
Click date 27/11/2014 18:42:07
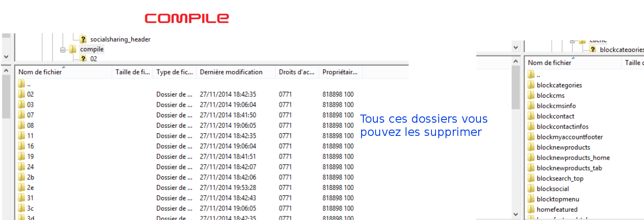coord(228,167)
